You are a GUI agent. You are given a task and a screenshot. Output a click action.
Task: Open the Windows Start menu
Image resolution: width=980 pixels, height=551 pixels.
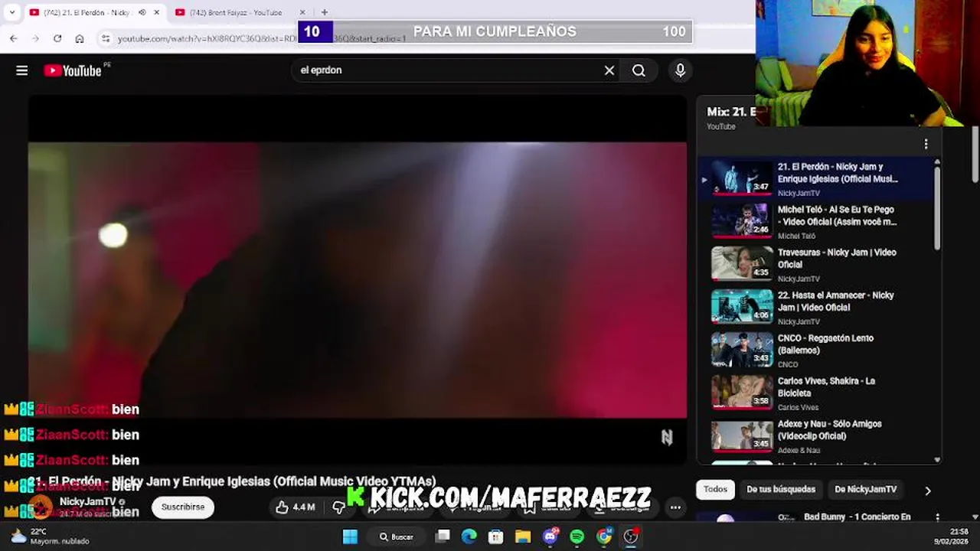tap(350, 536)
